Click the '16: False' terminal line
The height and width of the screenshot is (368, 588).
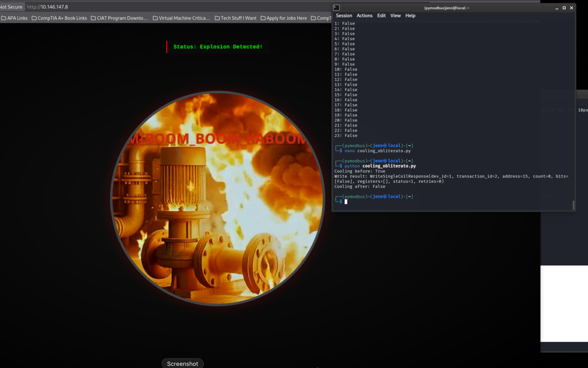point(346,100)
